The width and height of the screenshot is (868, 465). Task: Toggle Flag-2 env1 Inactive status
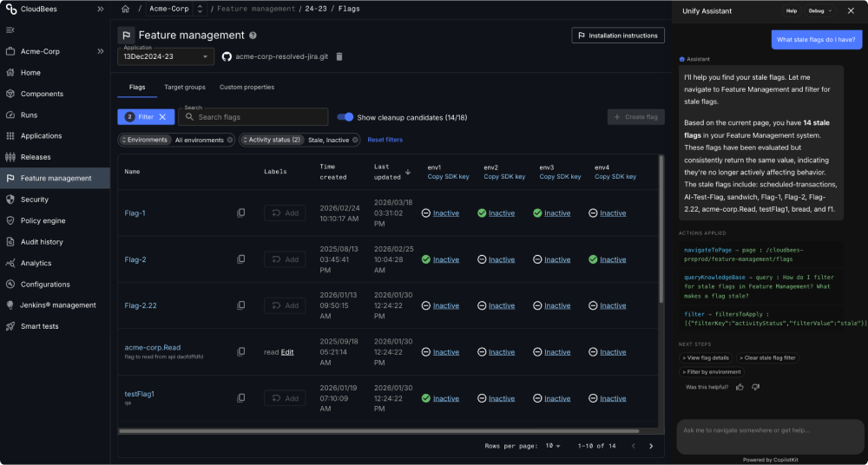(x=446, y=259)
